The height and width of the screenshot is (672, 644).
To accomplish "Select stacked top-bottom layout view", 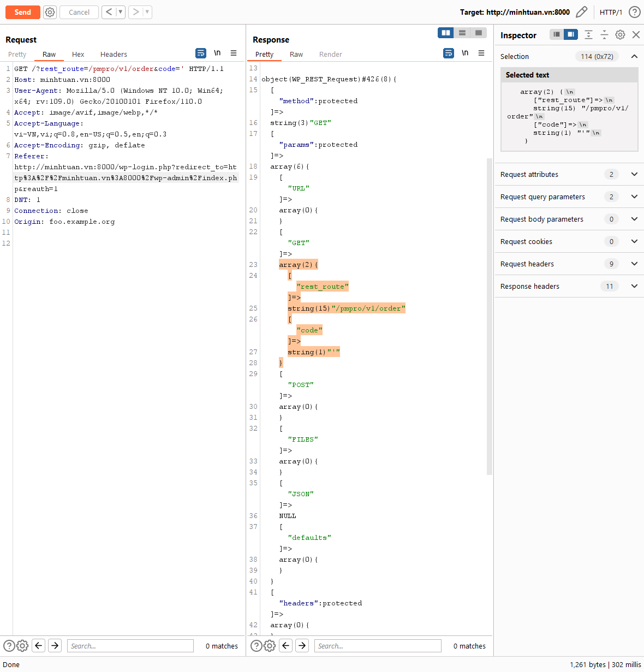I will [x=462, y=33].
